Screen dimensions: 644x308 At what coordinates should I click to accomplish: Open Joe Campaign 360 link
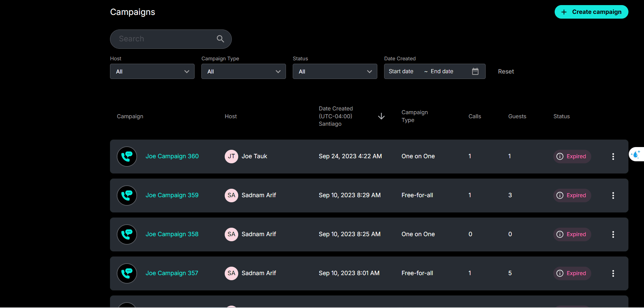pos(172,156)
